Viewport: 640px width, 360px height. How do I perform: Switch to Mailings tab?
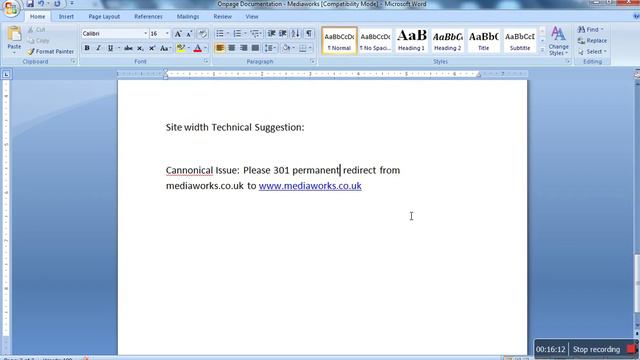coord(188,17)
